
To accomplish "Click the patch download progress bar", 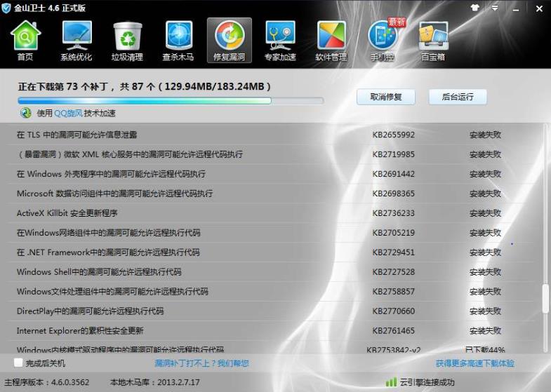I will tap(171, 101).
